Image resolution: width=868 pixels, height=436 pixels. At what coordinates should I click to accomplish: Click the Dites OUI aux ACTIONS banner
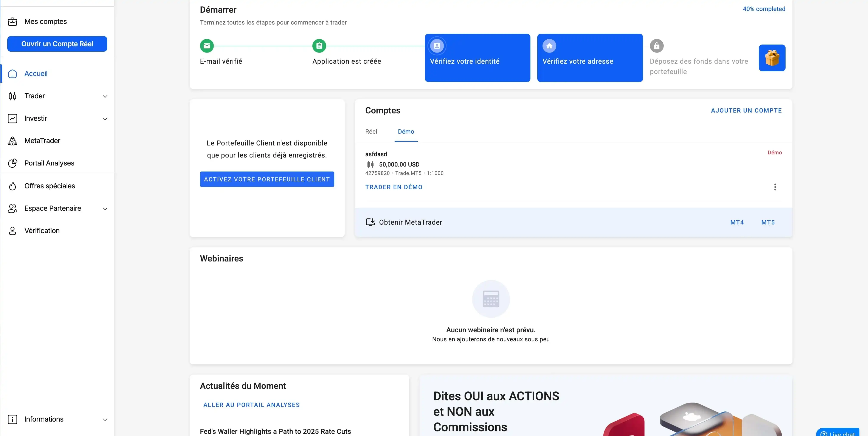606,405
